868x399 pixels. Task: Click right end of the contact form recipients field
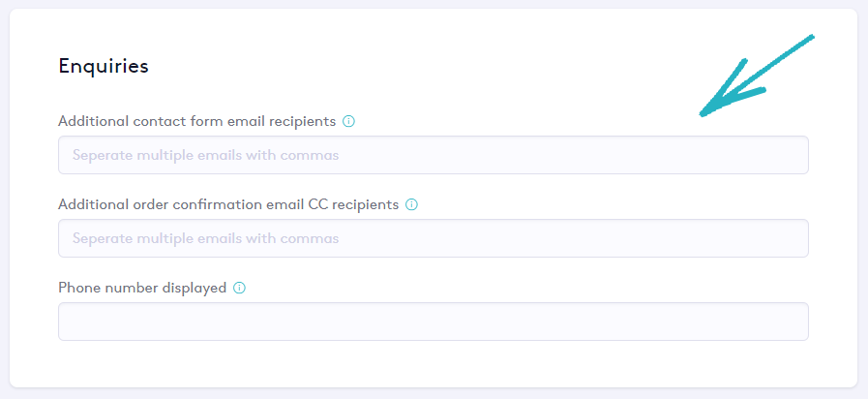[x=792, y=155]
